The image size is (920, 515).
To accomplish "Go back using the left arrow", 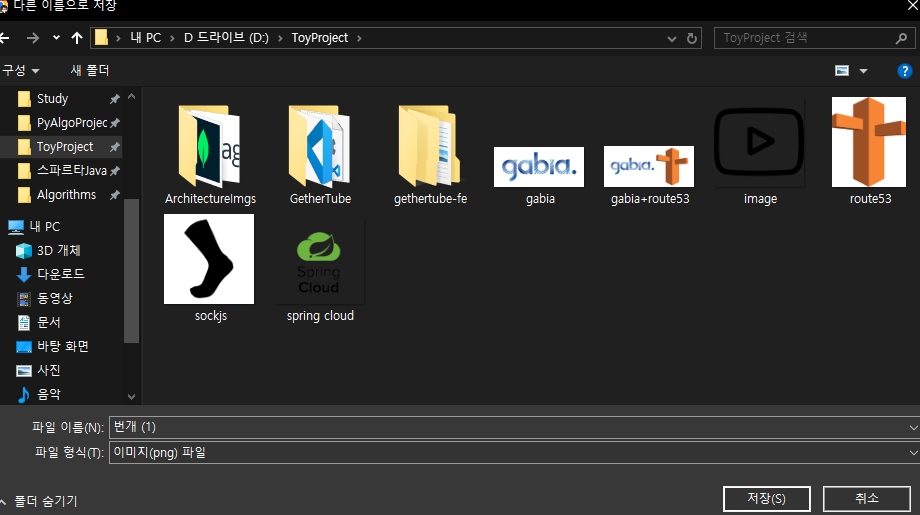I will click(5, 38).
